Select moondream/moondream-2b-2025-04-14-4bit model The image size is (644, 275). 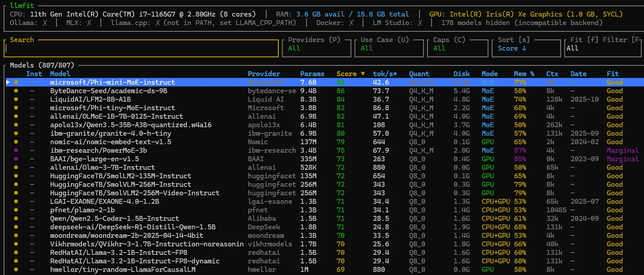coord(127,236)
